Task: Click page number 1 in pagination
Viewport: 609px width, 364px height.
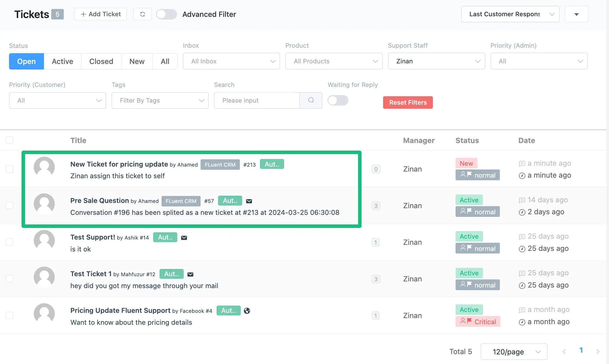Action: pos(581,350)
